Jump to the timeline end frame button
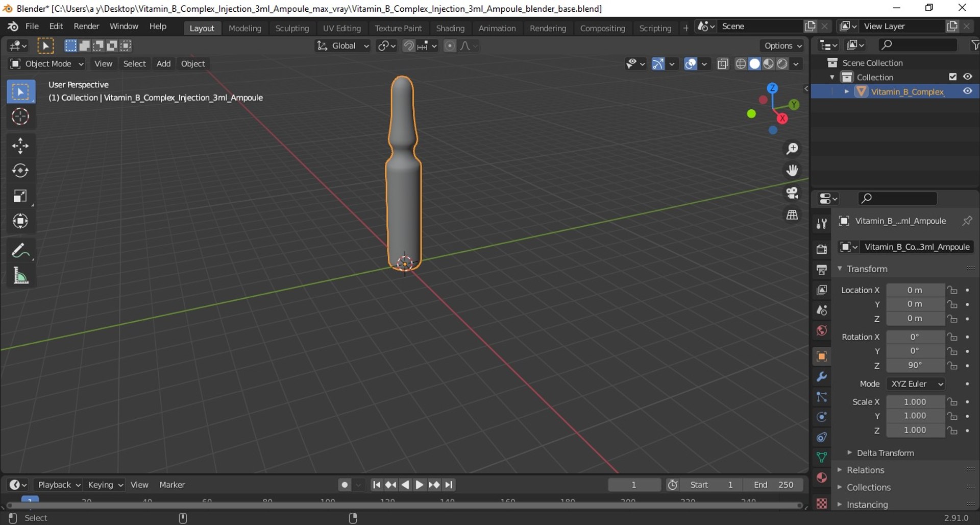This screenshot has width=980, height=525. (x=449, y=485)
